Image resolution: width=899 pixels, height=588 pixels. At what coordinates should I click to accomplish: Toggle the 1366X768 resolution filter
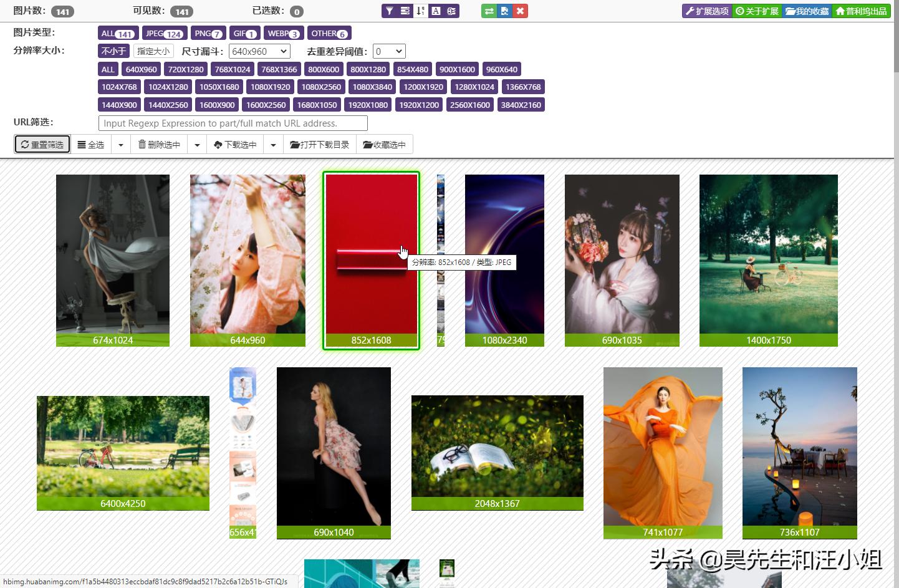pyautogui.click(x=523, y=87)
